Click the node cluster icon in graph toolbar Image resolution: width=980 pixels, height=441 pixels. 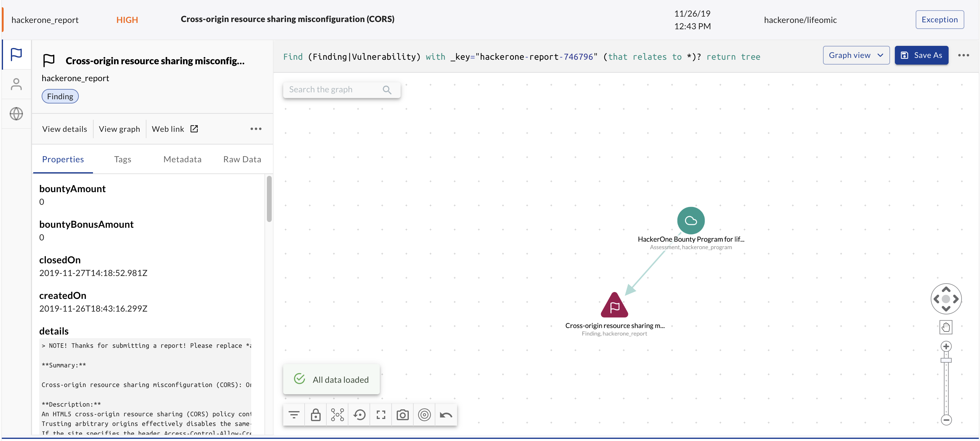338,414
